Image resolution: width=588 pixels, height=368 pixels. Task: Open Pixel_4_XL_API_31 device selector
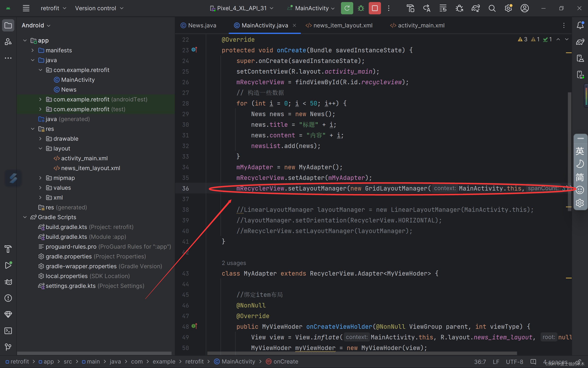pyautogui.click(x=242, y=8)
